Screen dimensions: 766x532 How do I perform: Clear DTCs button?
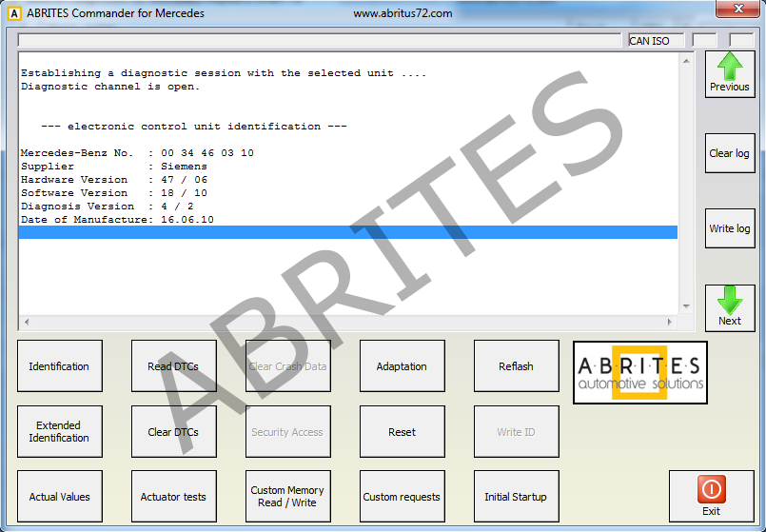(x=174, y=431)
